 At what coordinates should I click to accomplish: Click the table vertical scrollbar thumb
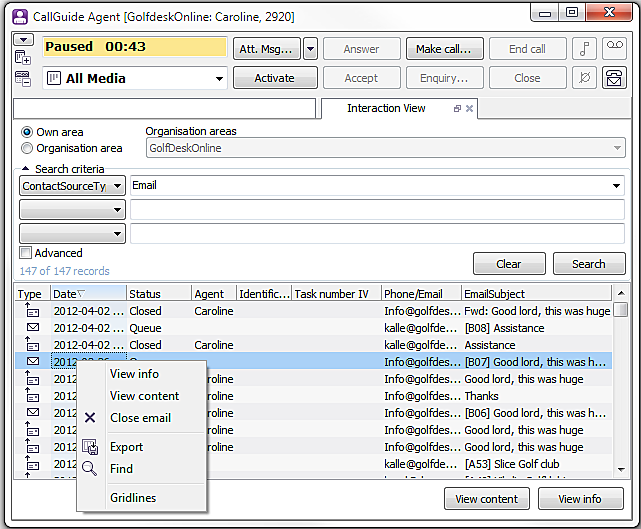(x=621, y=309)
